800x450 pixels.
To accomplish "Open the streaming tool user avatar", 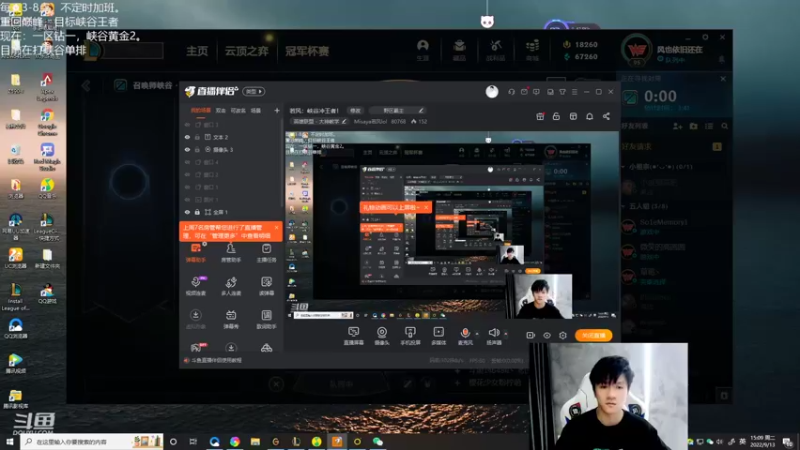I will [x=492, y=91].
